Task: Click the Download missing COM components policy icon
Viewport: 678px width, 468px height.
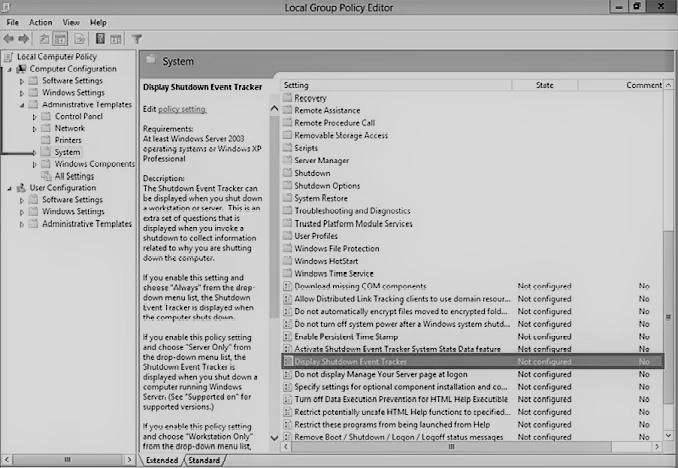Action: click(x=287, y=286)
